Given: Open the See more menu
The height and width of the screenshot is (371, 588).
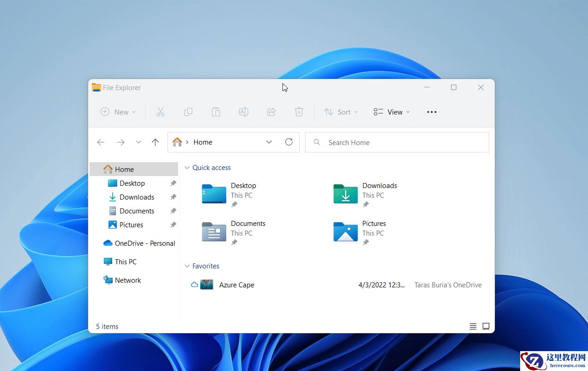Looking at the screenshot, I should [x=431, y=112].
